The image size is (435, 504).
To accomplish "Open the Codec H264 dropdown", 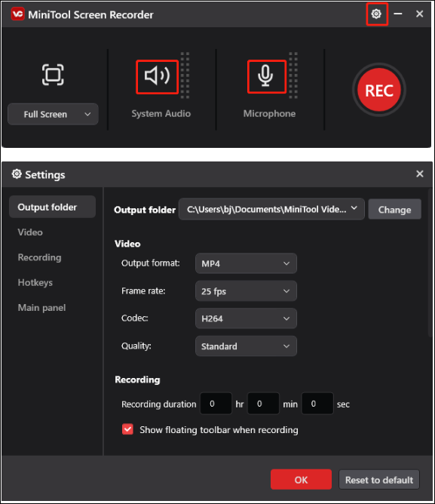I will pos(246,318).
